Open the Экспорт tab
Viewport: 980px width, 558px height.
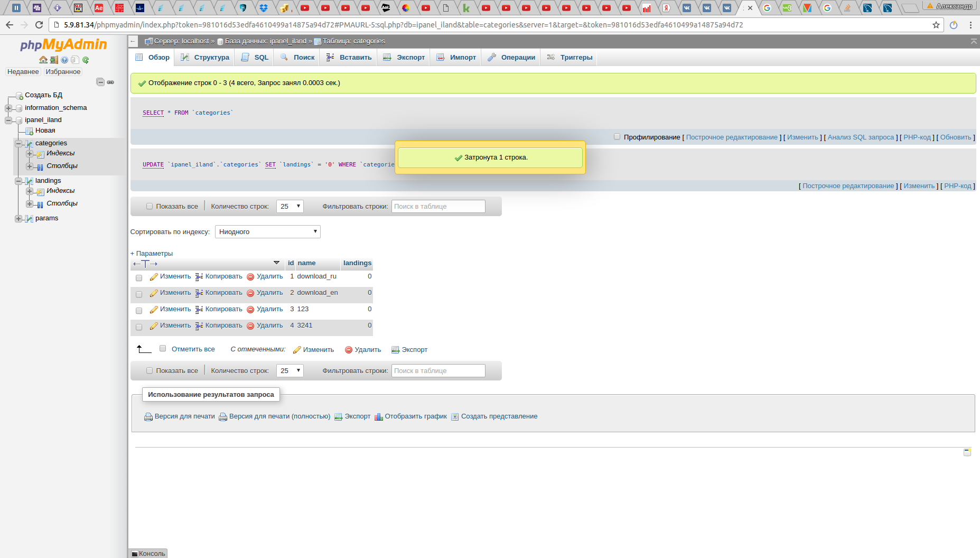click(404, 58)
